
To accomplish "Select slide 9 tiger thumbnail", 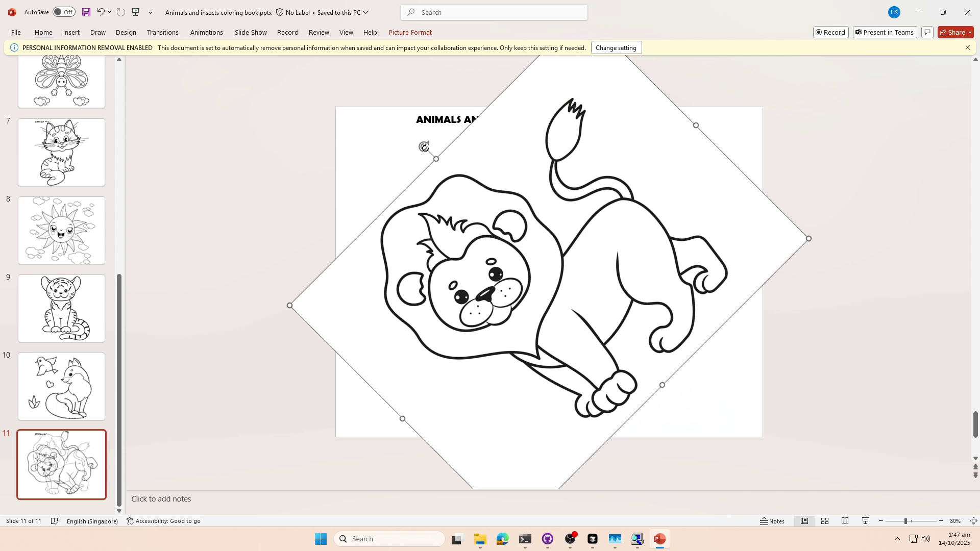I will pyautogui.click(x=61, y=308).
